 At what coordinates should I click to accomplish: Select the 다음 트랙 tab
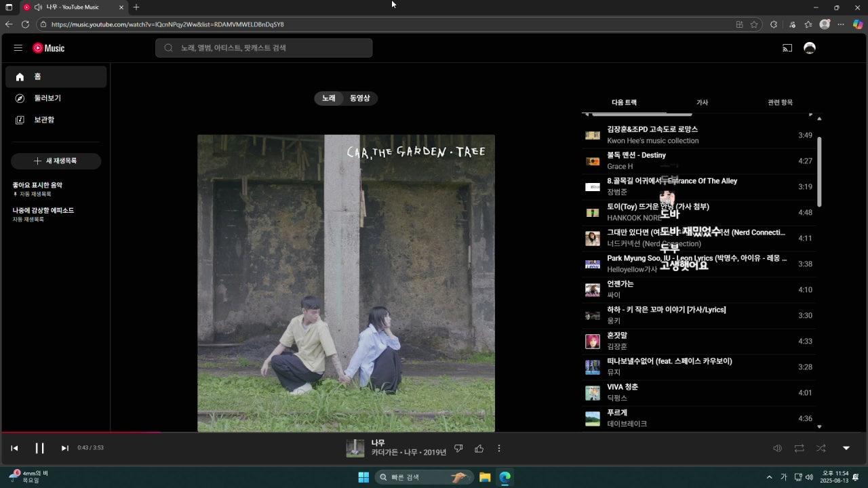click(x=624, y=102)
